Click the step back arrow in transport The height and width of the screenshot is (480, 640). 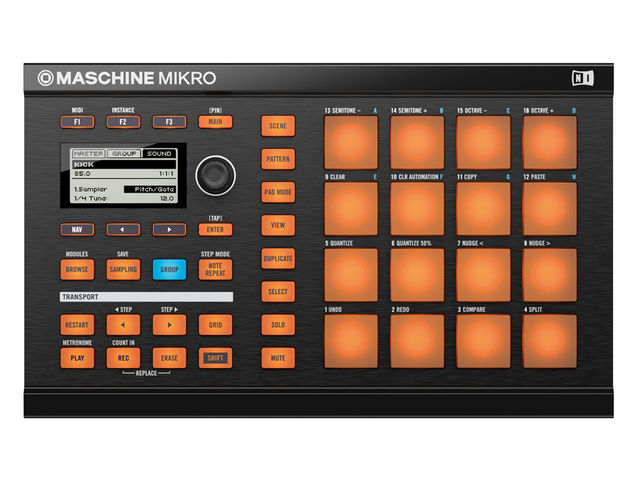point(123,324)
